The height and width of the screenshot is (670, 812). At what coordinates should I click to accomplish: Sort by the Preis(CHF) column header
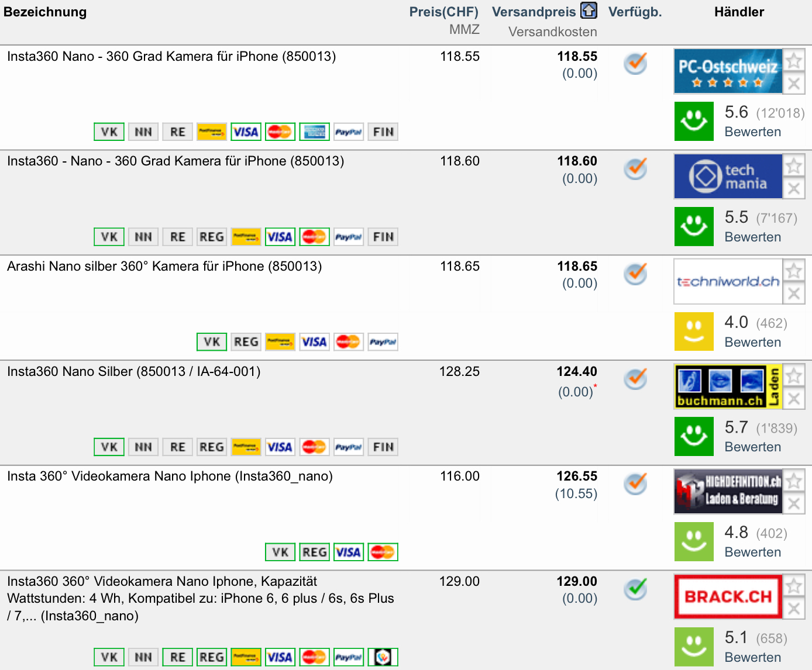pos(443,12)
